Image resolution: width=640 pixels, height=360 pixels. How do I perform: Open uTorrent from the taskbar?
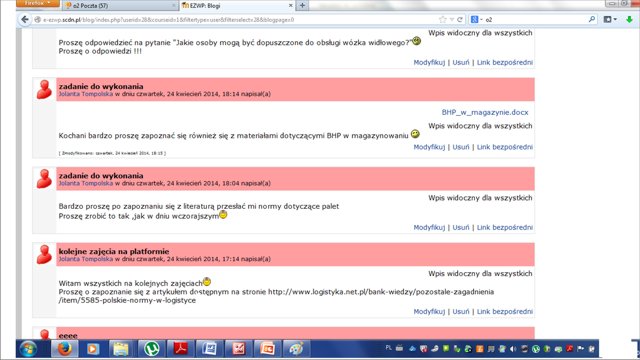click(151, 349)
